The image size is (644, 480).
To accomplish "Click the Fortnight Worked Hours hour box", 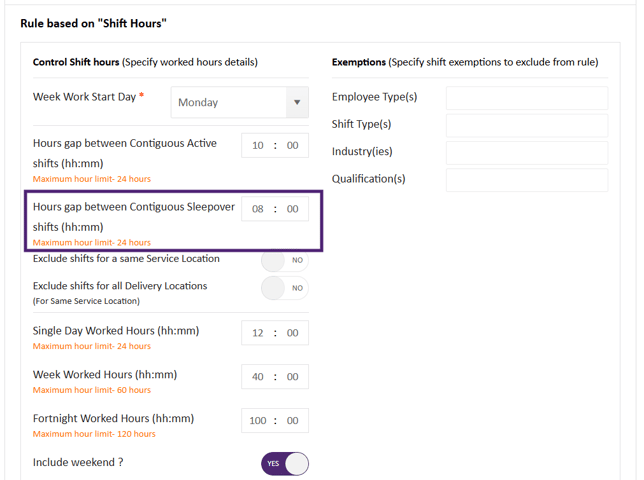I will [x=258, y=421].
